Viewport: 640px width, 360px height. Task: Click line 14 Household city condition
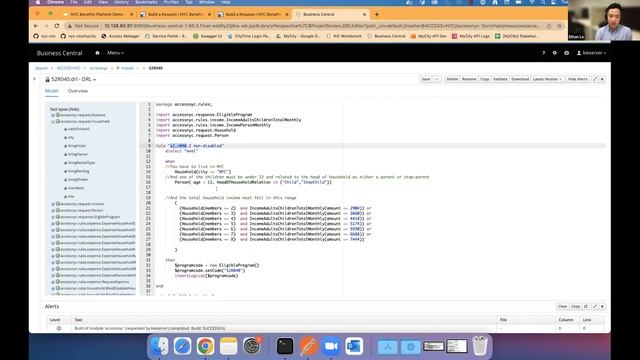click(x=203, y=172)
